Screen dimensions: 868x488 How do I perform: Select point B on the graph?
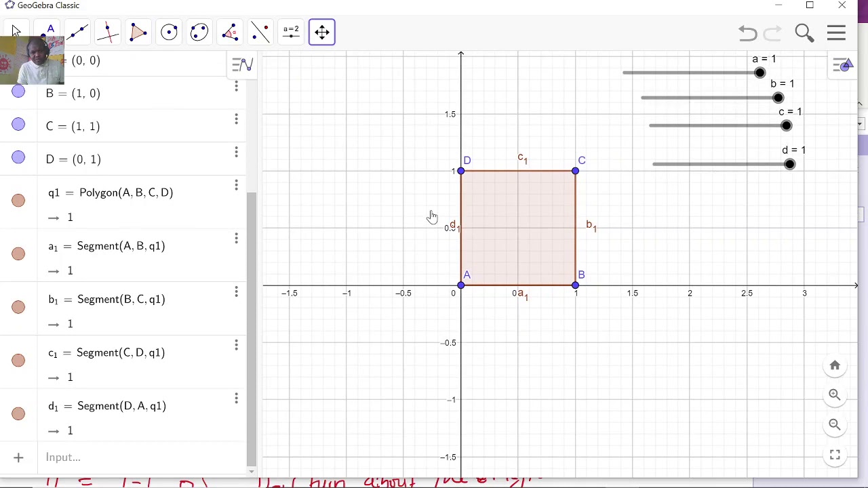coord(576,285)
